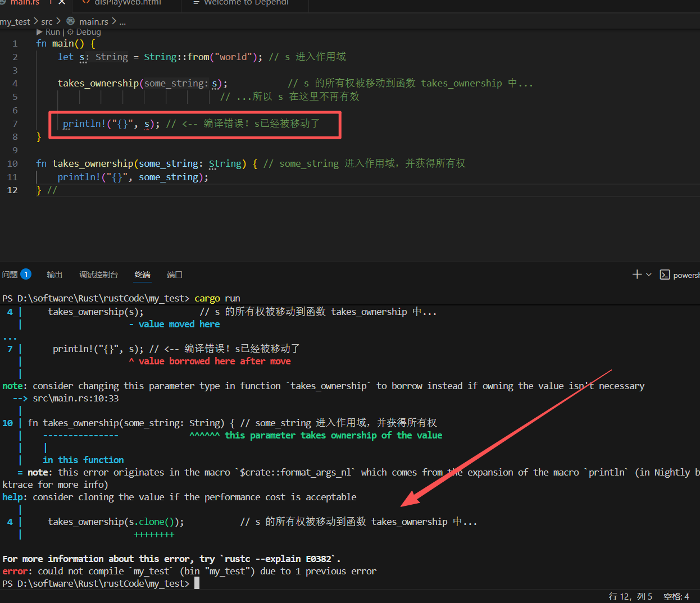Click line number 10 in the gutter

[12, 163]
